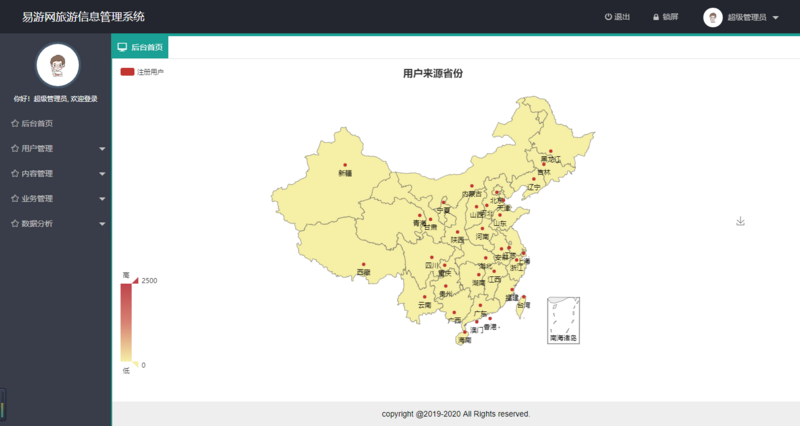This screenshot has height=426, width=800.
Task: Click the 内蒙古 province label
Action: [x=472, y=194]
